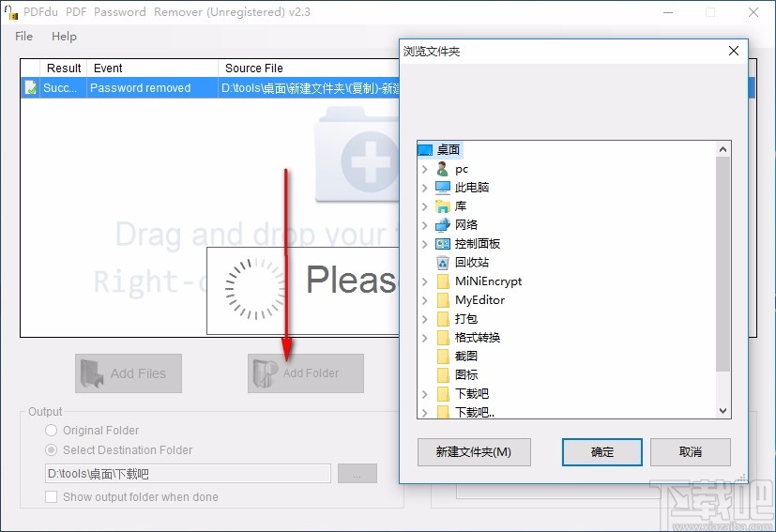Click the folder tree scroll up arrow
Screen dimensions: 776x532
(723, 149)
